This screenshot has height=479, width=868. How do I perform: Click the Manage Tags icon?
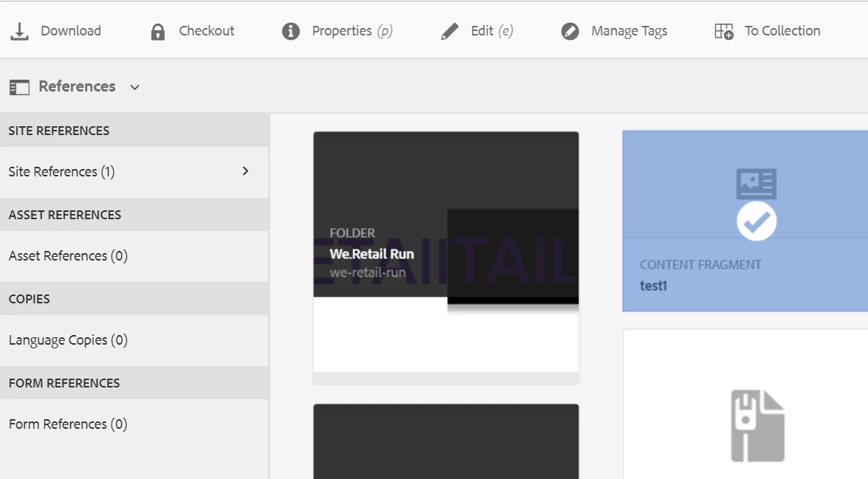coord(570,32)
